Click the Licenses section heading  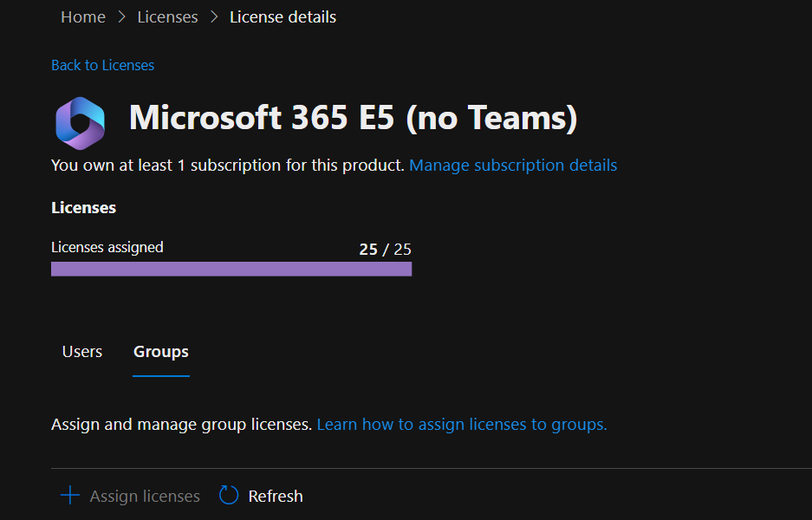pyautogui.click(x=83, y=207)
